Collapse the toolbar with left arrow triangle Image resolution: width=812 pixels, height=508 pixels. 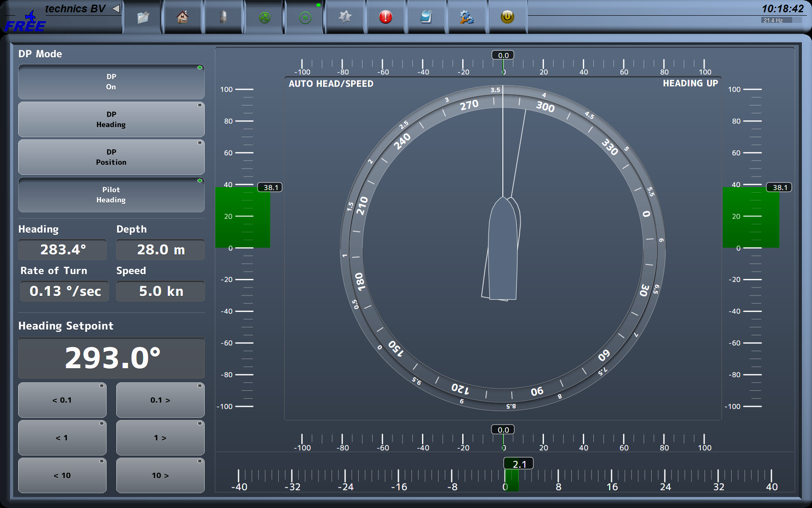(x=116, y=8)
